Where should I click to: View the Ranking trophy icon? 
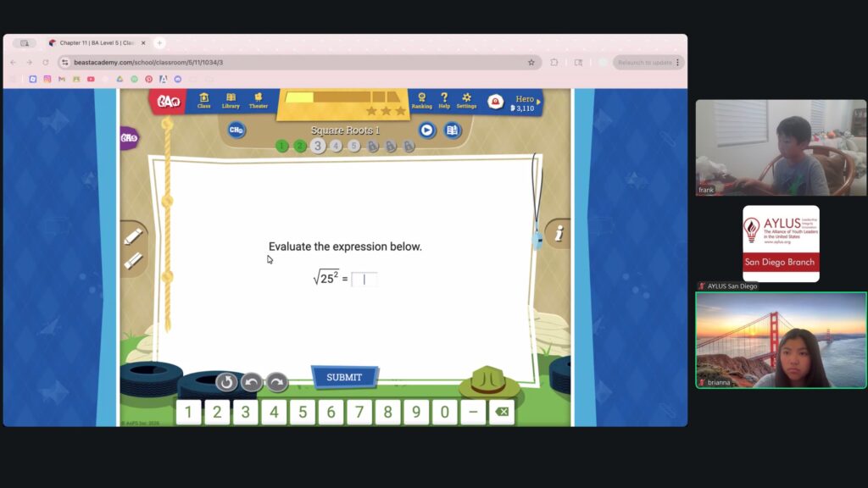coord(421,101)
